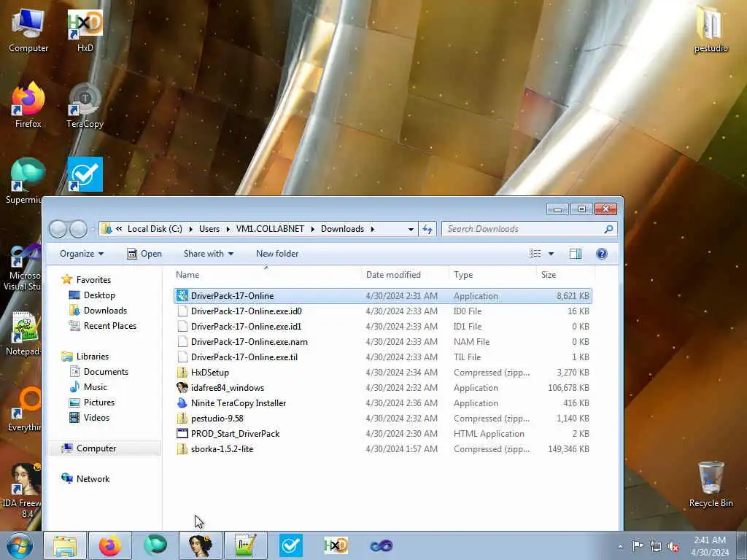Toggle the preview pane button

(576, 254)
